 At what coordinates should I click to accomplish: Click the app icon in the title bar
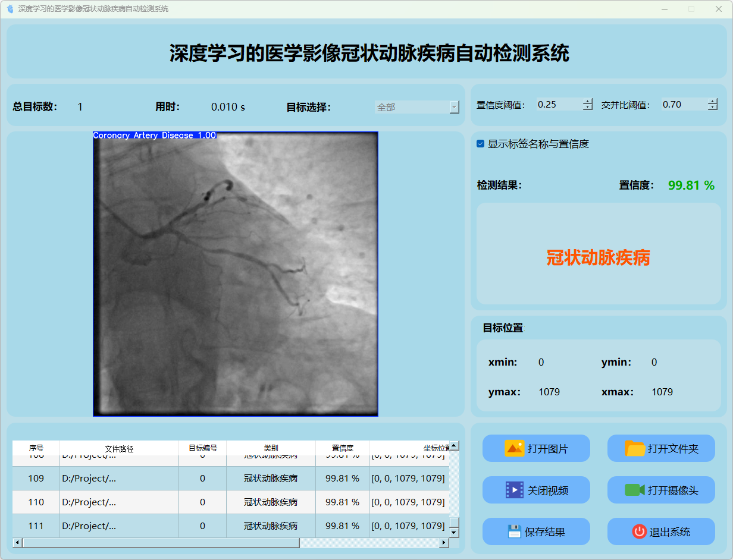[x=10, y=9]
